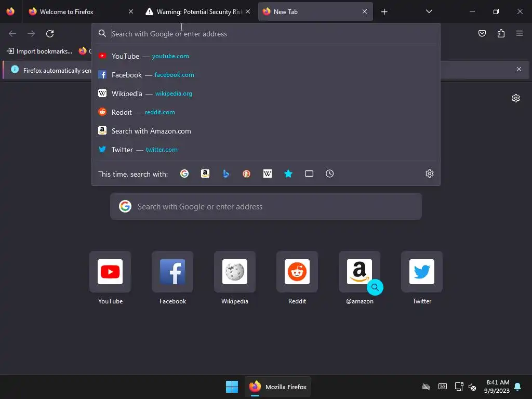Switch to the Welcome to Firefox tab
This screenshot has width=532, height=399.
[78, 12]
